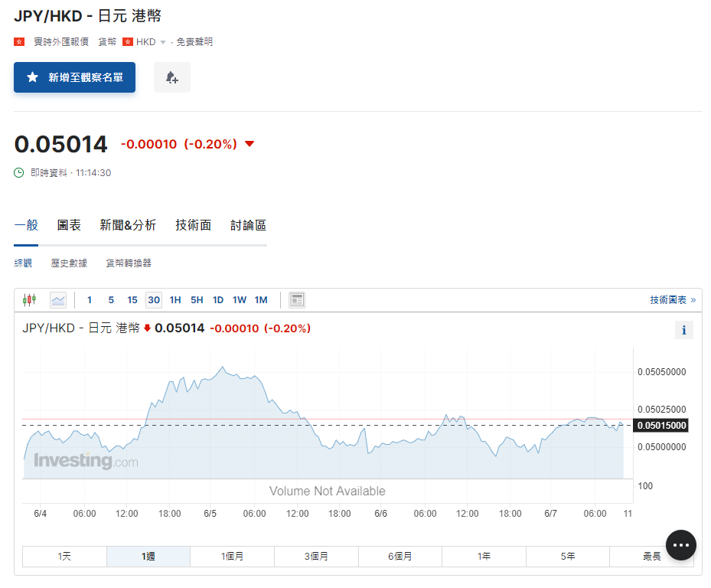Select the candlestick chart icon
The image size is (711, 588).
pyautogui.click(x=29, y=299)
